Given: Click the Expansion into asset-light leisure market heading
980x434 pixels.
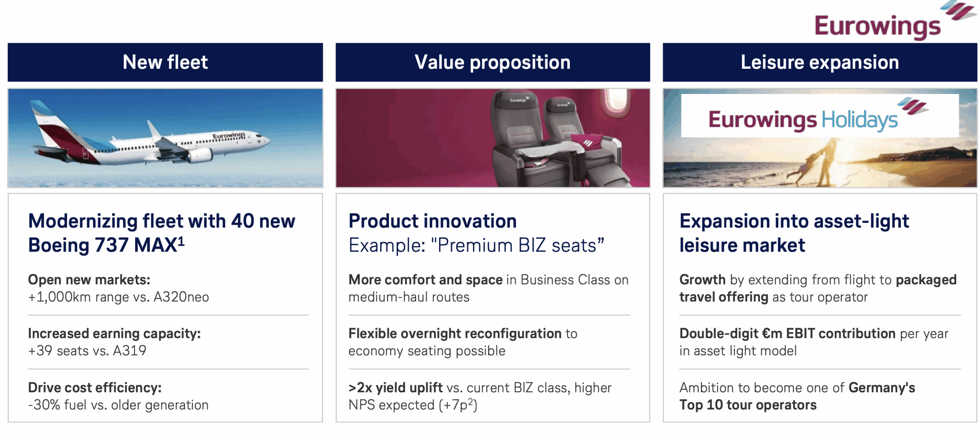Looking at the screenshot, I should point(794,232).
